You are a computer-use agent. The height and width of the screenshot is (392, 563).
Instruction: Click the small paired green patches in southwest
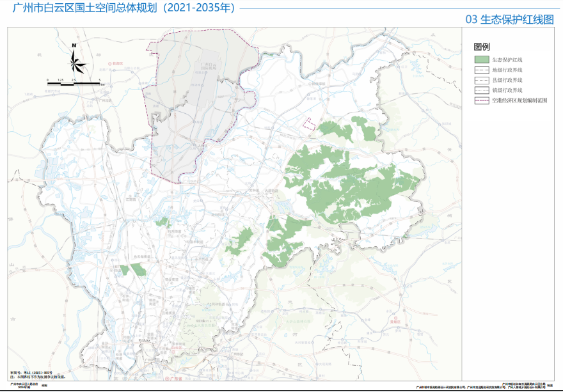point(132,269)
